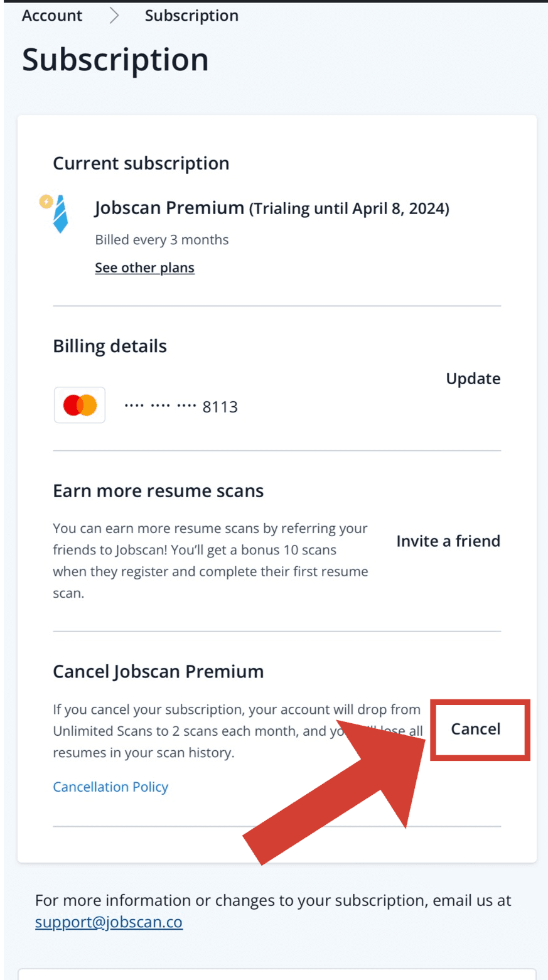
Task: Click the breadcrumb chevron separator
Action: (114, 16)
